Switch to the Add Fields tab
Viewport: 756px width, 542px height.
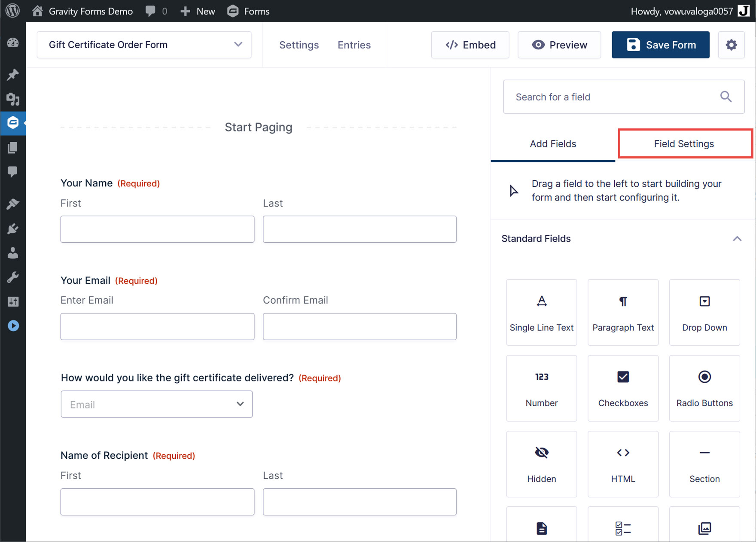coord(553,144)
